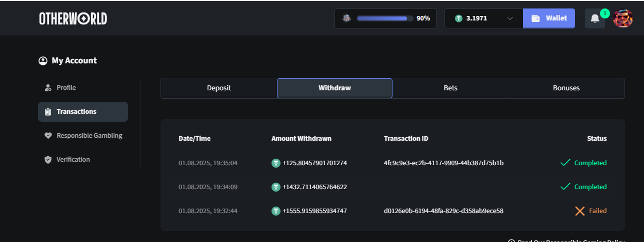Click the green checkmark on the 19:35:04 row

click(565, 163)
